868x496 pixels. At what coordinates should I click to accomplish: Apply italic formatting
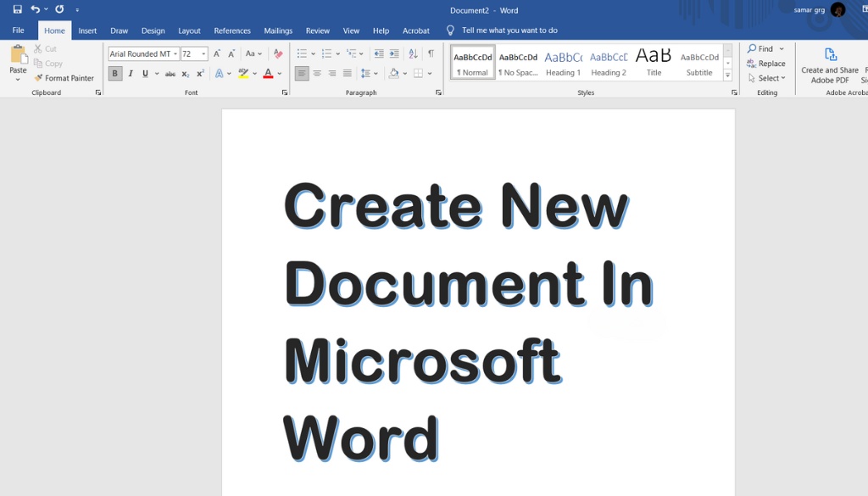coord(130,73)
